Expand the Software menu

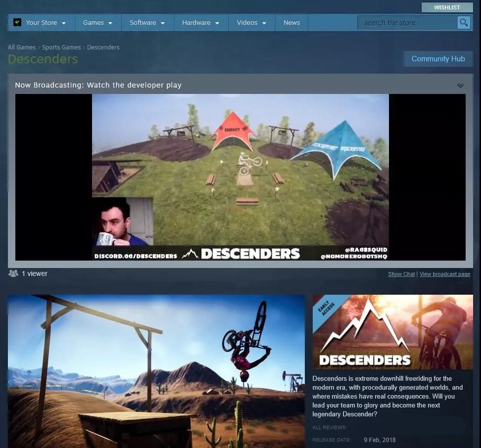click(147, 22)
